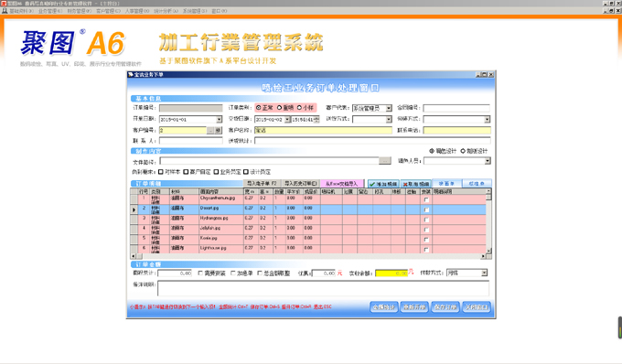Adjust the delivery time spinner arrows
This screenshot has width=622, height=364.
(317, 119)
